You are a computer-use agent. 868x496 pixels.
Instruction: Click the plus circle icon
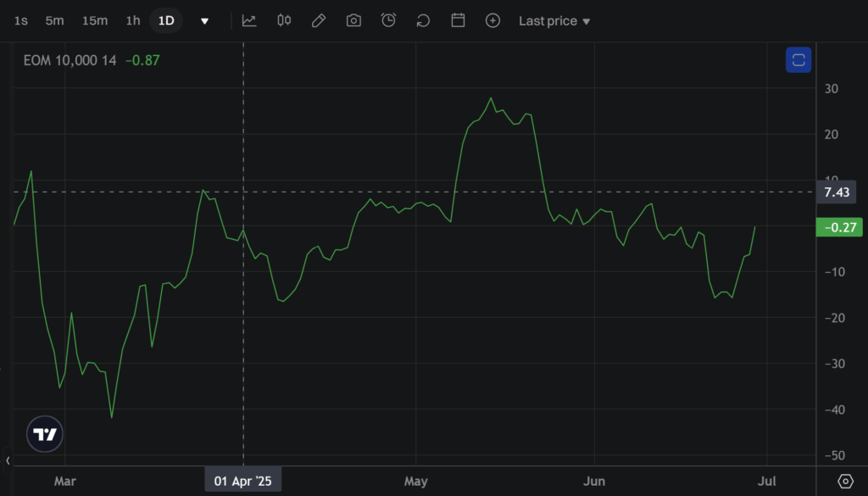[x=492, y=20]
